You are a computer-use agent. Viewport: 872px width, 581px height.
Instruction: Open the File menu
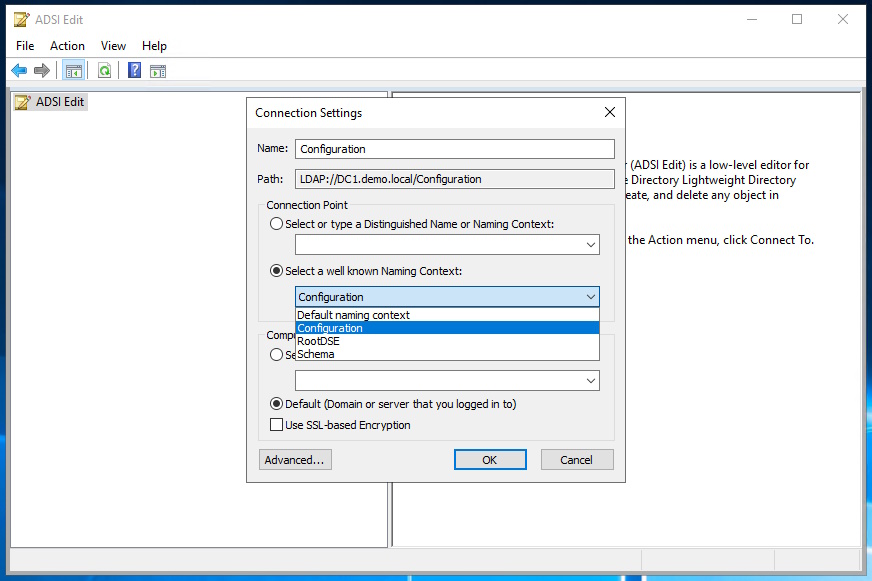(25, 46)
